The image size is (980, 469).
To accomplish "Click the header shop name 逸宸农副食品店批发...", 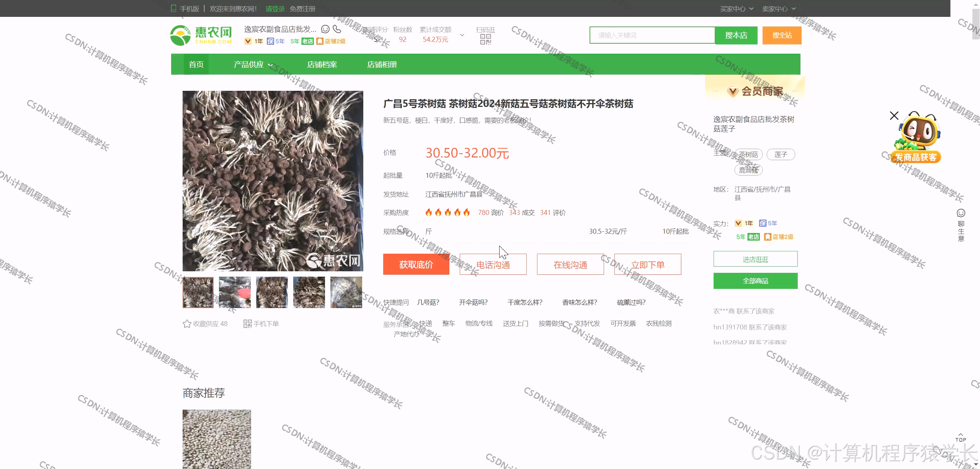I will tap(280, 29).
